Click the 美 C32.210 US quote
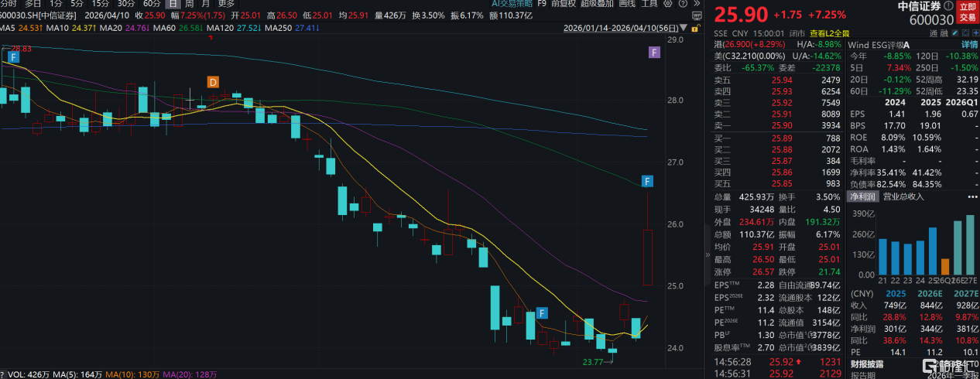This screenshot has height=379, width=980. pos(750,56)
